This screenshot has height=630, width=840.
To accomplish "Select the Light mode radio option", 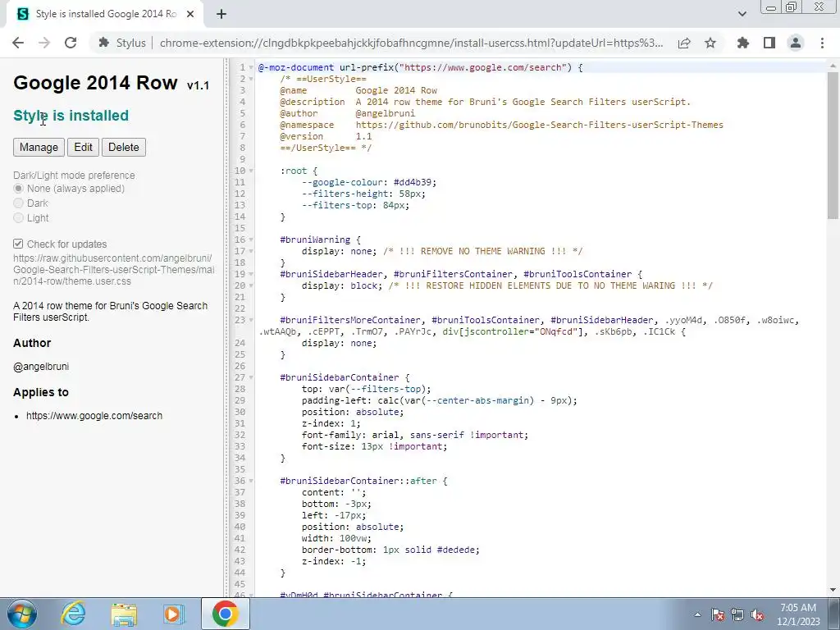I will point(19,217).
